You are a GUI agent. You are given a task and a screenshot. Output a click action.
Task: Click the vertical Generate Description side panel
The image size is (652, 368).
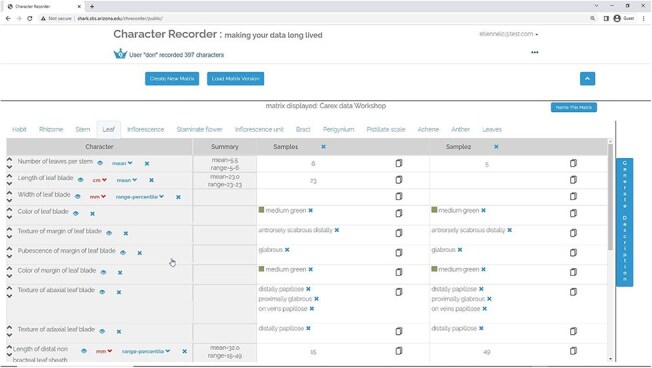pos(625,222)
